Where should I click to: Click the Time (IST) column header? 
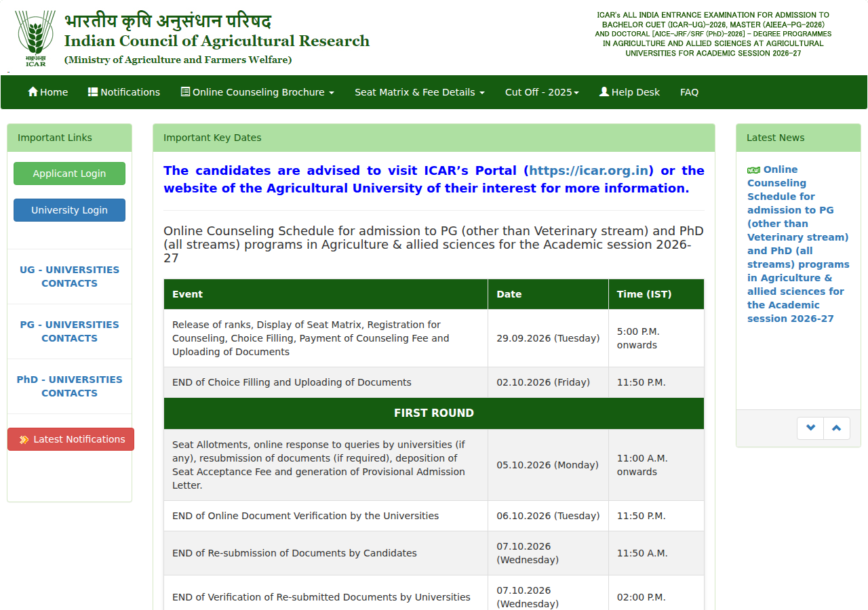click(x=656, y=294)
